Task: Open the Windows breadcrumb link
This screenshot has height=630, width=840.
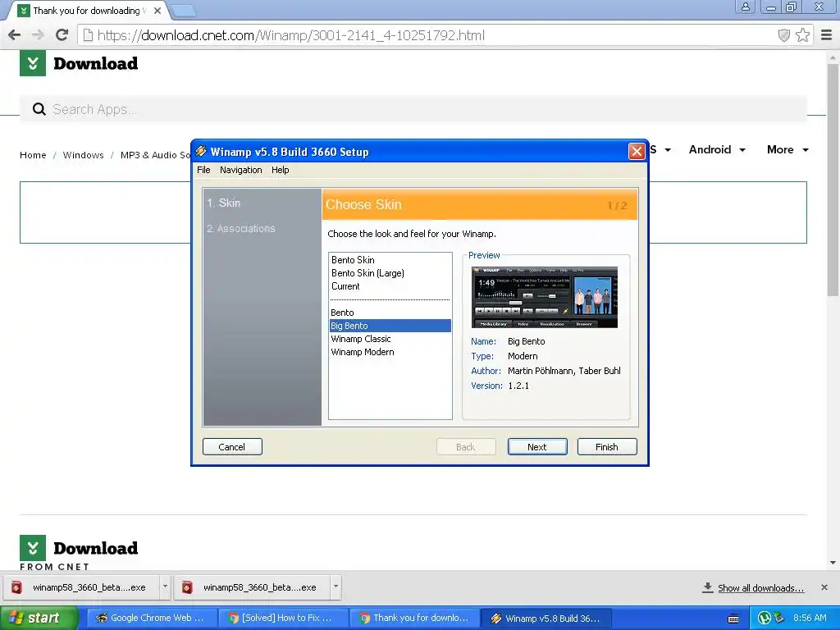Action: tap(83, 155)
